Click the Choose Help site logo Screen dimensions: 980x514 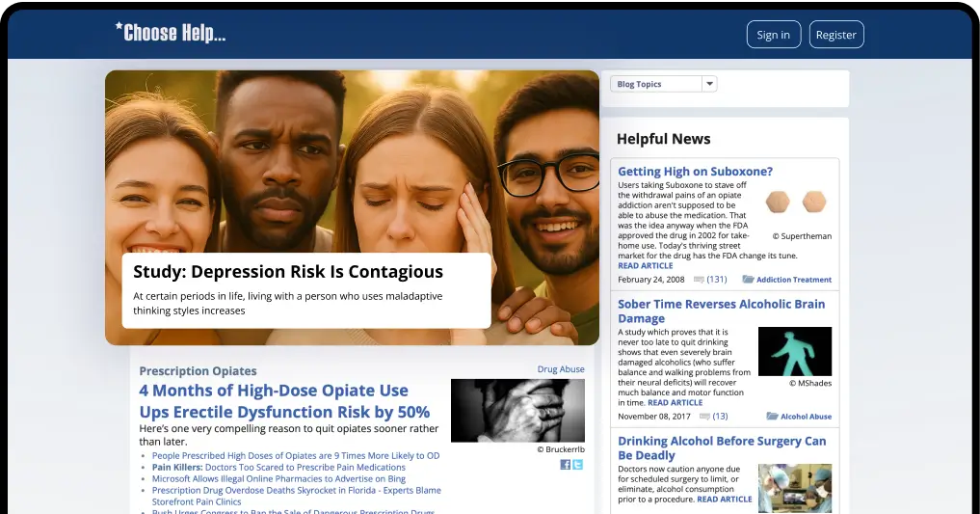pos(171,34)
